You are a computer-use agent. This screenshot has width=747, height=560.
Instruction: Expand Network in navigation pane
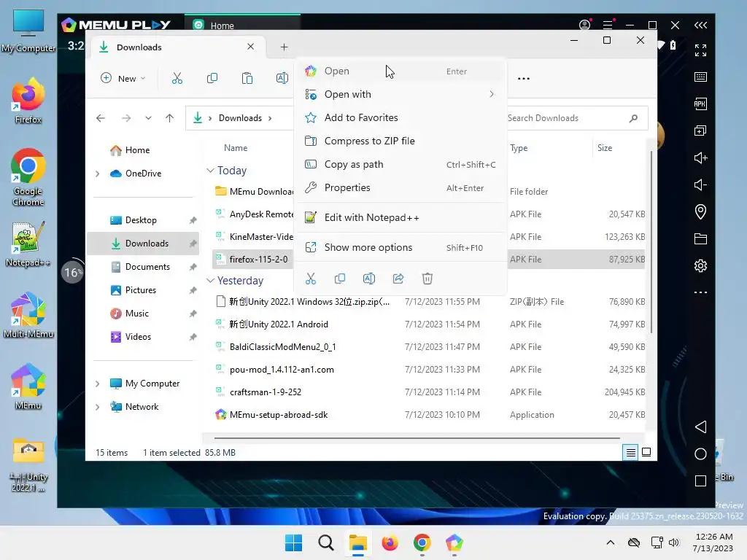click(98, 407)
